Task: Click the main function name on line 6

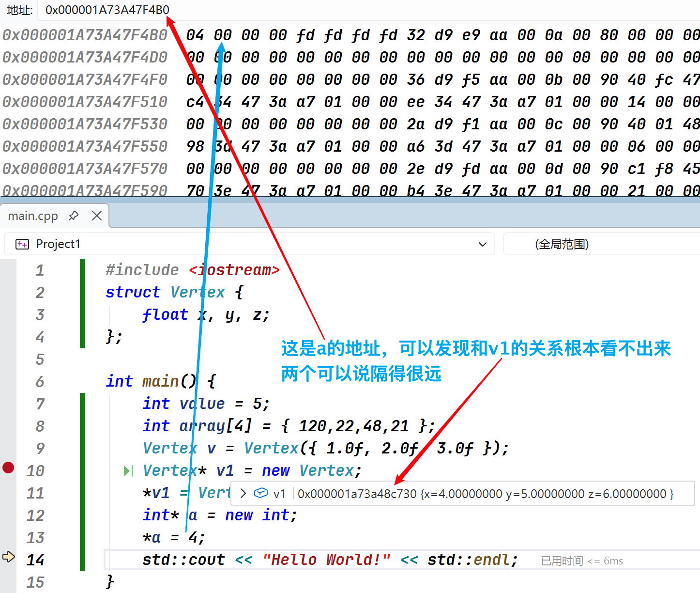Action: (161, 381)
